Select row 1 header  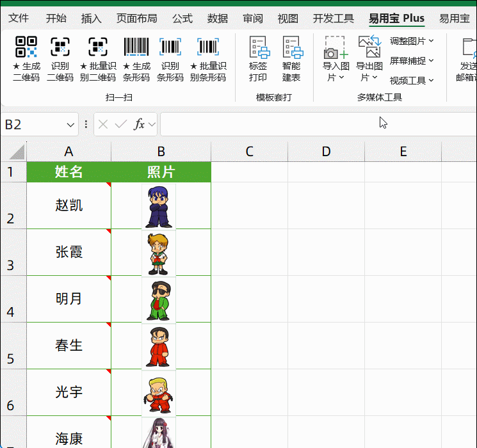coord(13,172)
